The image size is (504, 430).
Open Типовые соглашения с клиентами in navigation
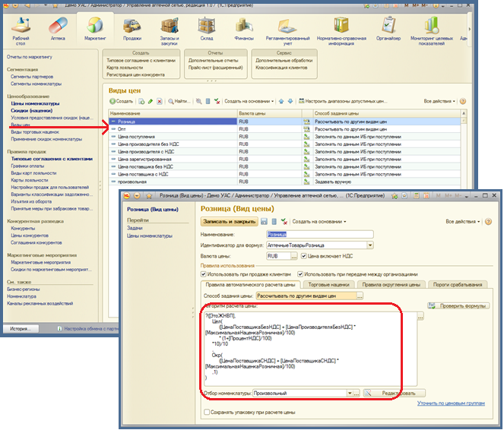tap(52, 159)
